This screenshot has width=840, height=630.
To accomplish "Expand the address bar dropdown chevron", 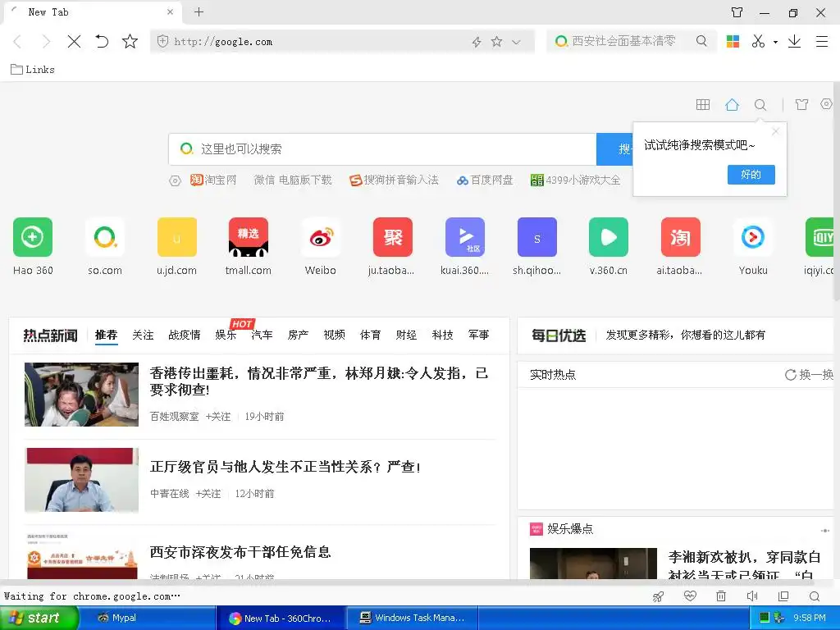I will point(516,43).
